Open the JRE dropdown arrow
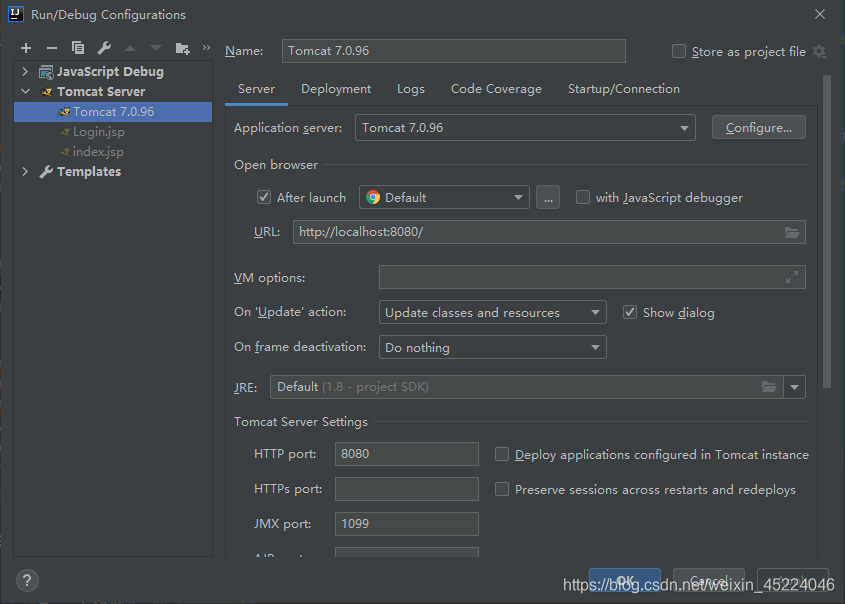The height and width of the screenshot is (604, 845). pos(794,387)
